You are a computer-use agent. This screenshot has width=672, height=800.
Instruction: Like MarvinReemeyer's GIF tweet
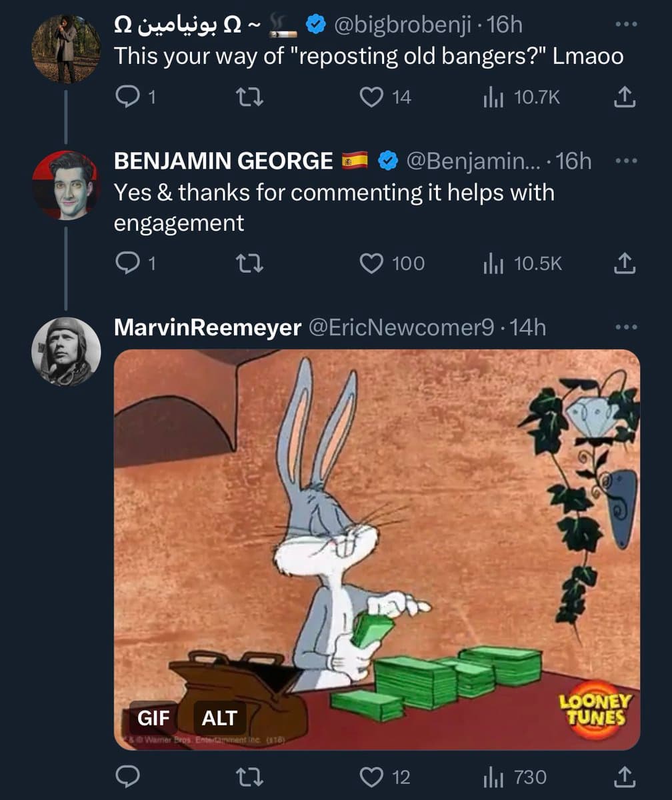pos(371,777)
